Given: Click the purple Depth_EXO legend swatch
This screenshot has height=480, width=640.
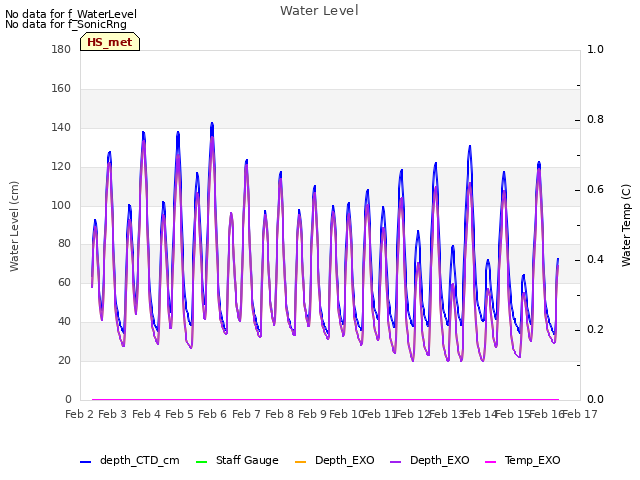Looking at the screenshot, I should coord(396,462).
